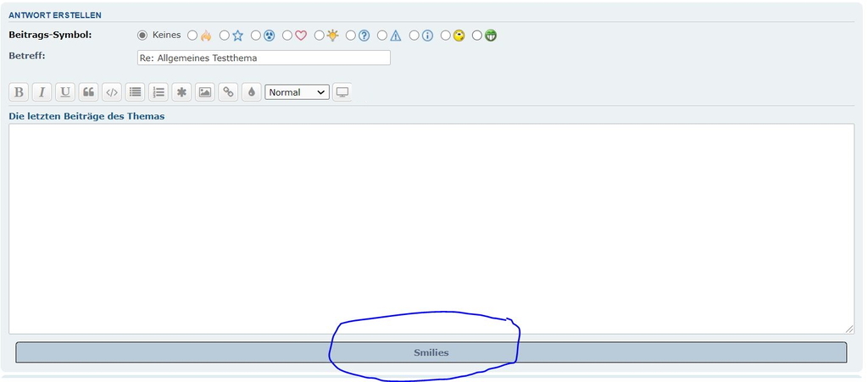Screen dimensions: 868x382
Task: Click the monitor icon after the size dropdown
Action: pos(342,92)
